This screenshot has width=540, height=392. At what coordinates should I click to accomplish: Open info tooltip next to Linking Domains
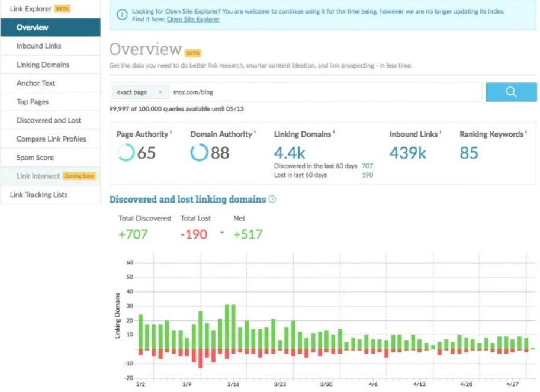pyautogui.click(x=334, y=131)
